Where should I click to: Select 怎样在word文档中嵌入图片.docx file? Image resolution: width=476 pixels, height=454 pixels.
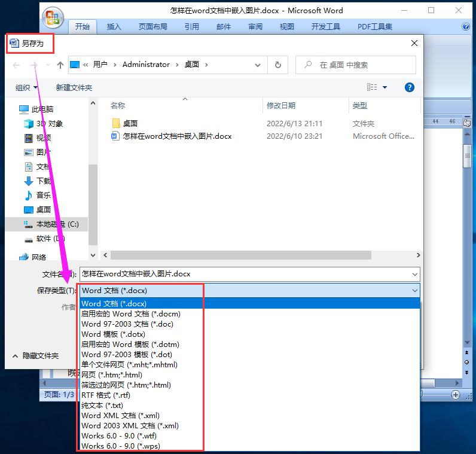click(x=172, y=136)
